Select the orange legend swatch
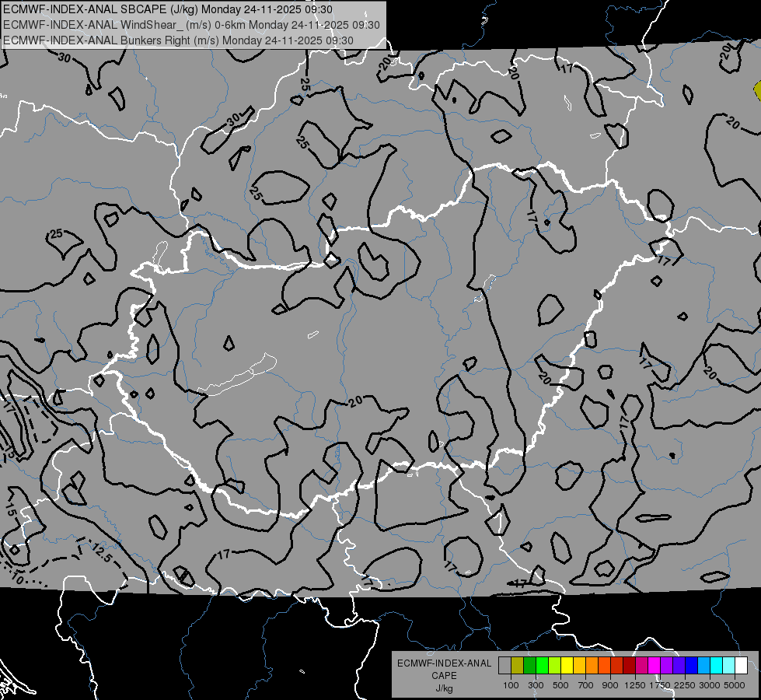 click(592, 665)
